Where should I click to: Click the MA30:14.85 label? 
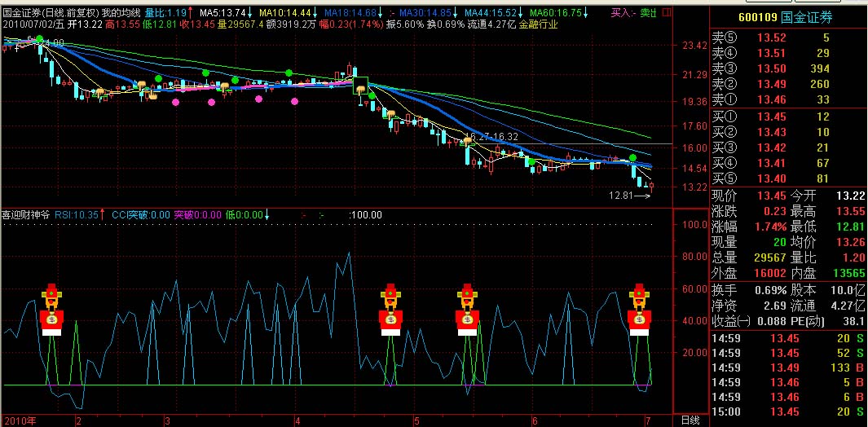(x=425, y=11)
